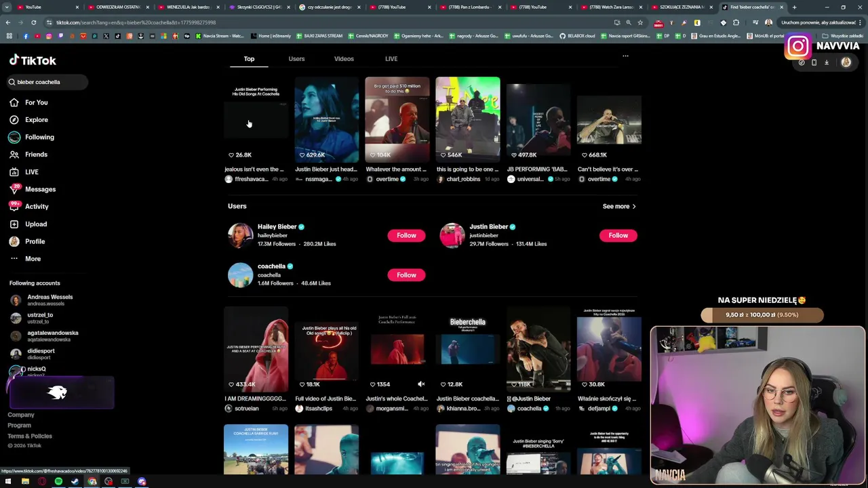Click See more users link
This screenshot has height=488, width=868.
pyautogui.click(x=619, y=206)
